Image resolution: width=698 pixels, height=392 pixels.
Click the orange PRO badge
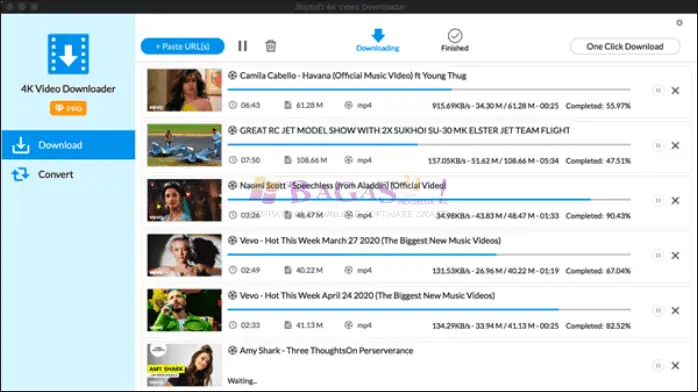[68, 108]
